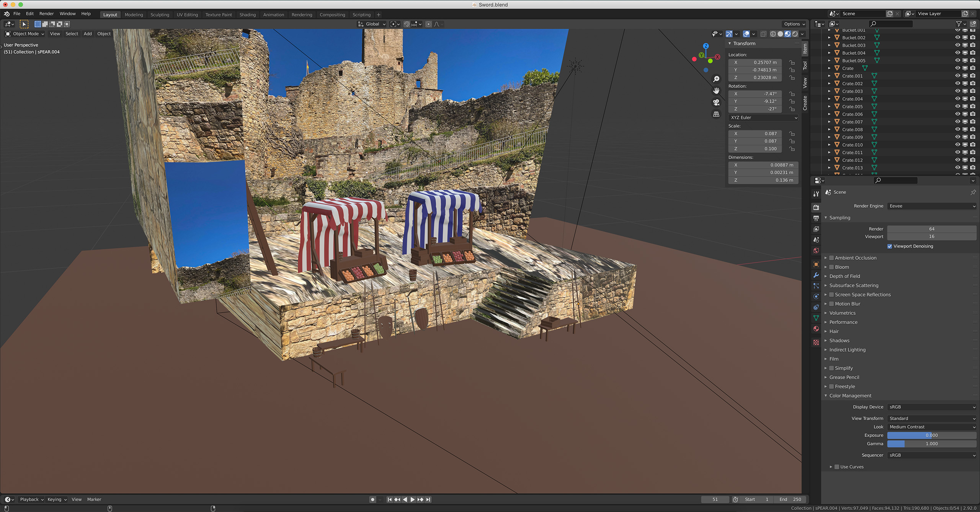
Task: Enable the Freestyle checkbox
Action: tap(831, 386)
